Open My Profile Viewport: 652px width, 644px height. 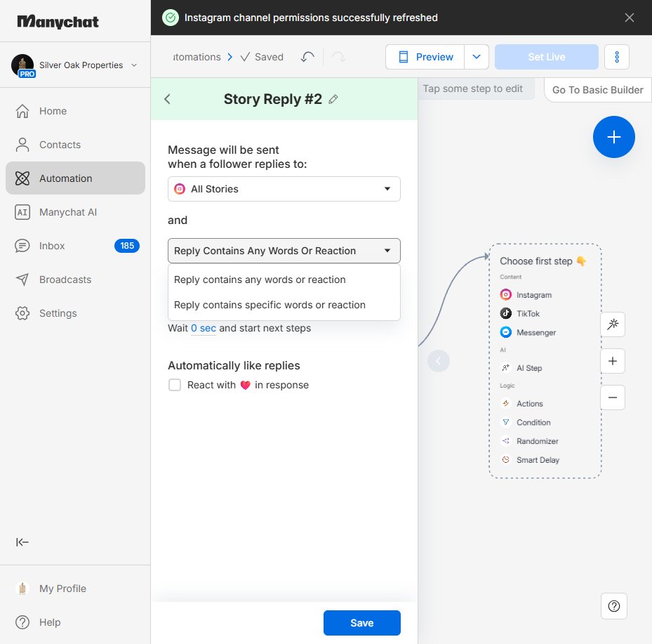coord(75,589)
